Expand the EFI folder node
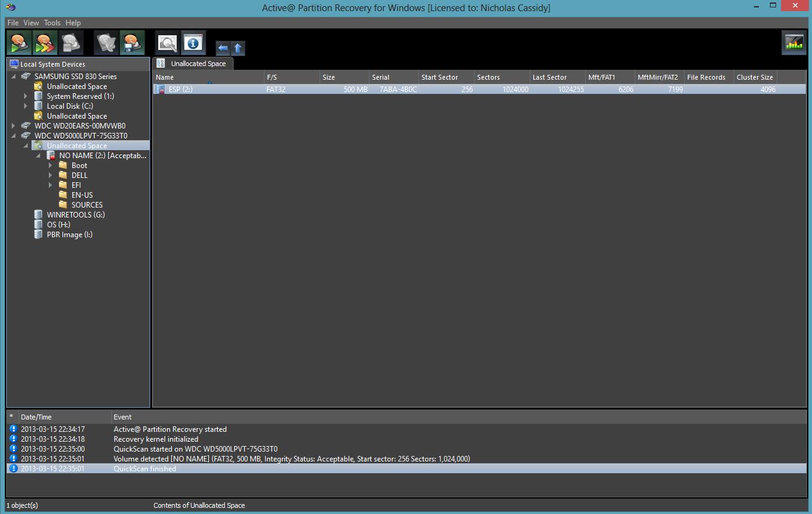This screenshot has width=812, height=514. pyautogui.click(x=51, y=185)
